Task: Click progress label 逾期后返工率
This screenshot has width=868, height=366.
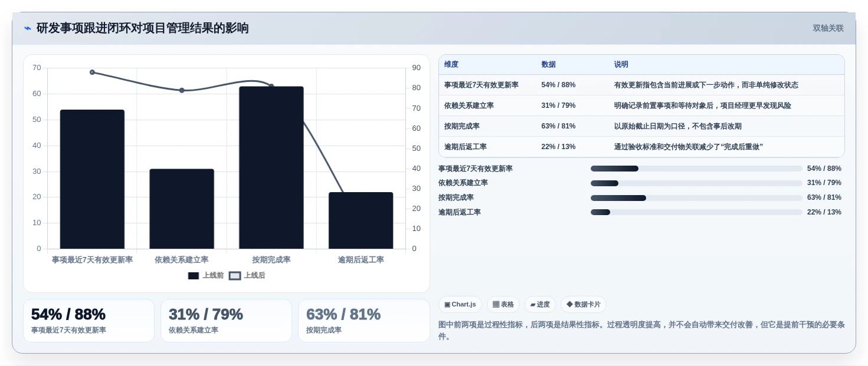Action: tap(460, 212)
